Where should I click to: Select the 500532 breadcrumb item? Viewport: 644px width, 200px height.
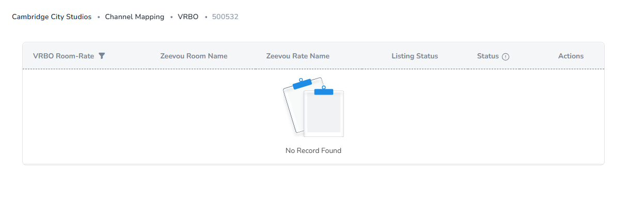(x=225, y=17)
